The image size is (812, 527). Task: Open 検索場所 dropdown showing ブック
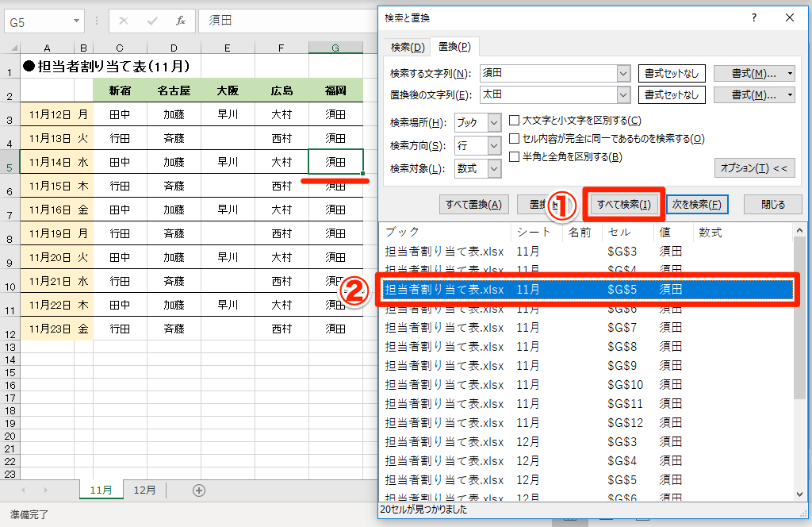tap(495, 123)
